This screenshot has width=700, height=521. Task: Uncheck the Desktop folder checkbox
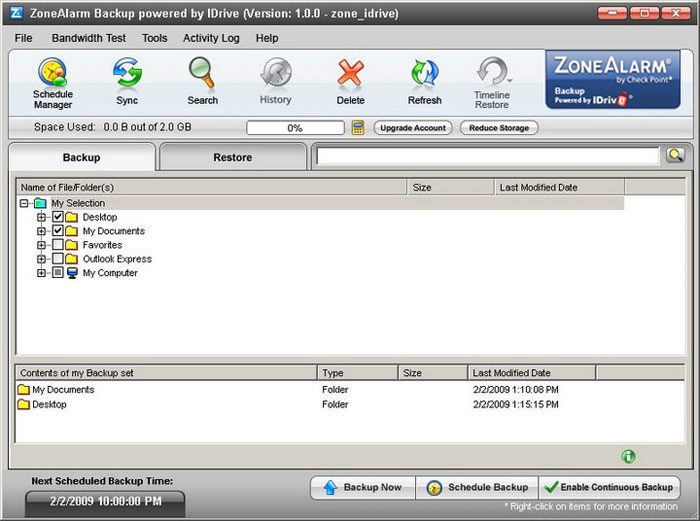pos(58,217)
